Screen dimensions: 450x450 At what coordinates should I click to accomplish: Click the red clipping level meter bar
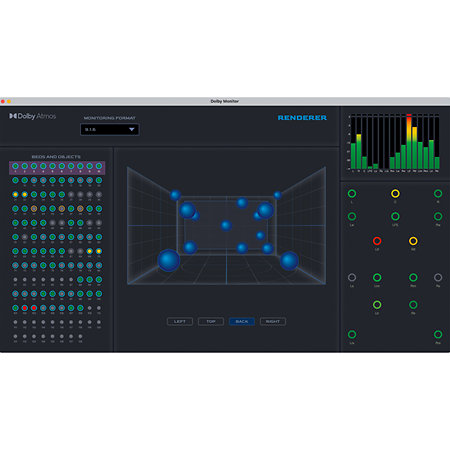tap(409, 141)
